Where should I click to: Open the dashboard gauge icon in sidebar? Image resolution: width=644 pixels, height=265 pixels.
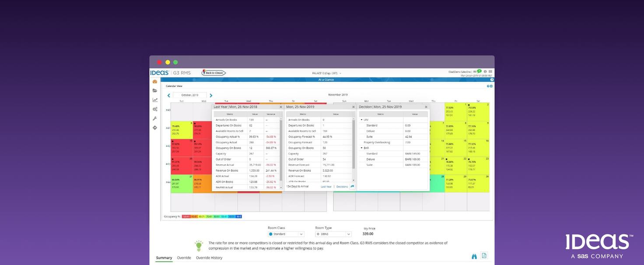(x=154, y=81)
